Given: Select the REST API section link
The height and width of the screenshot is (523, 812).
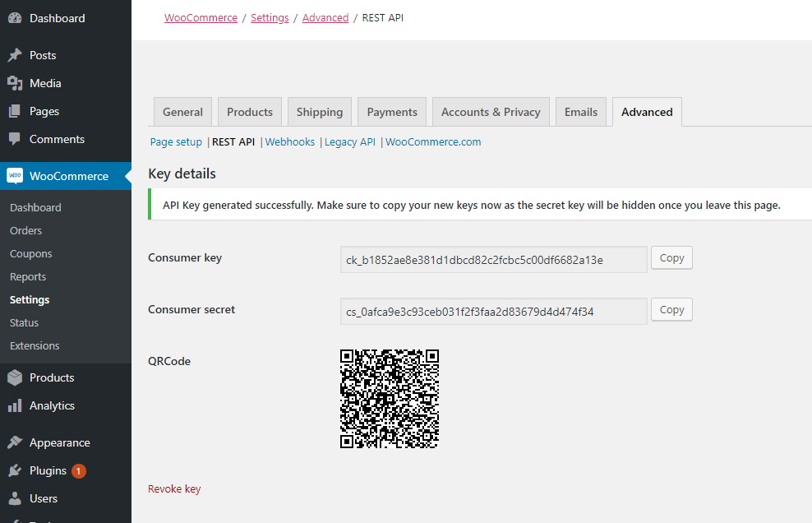Looking at the screenshot, I should 233,142.
